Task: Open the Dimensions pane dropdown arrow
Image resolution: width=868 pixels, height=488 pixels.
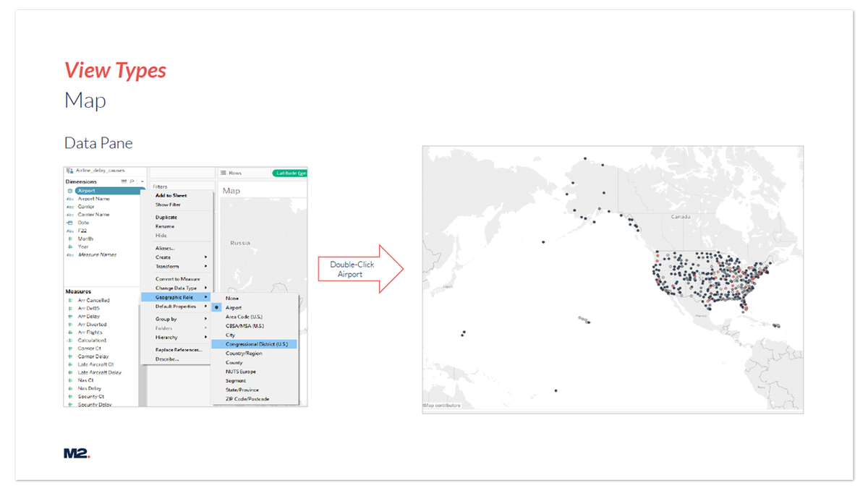Action: pos(142,181)
